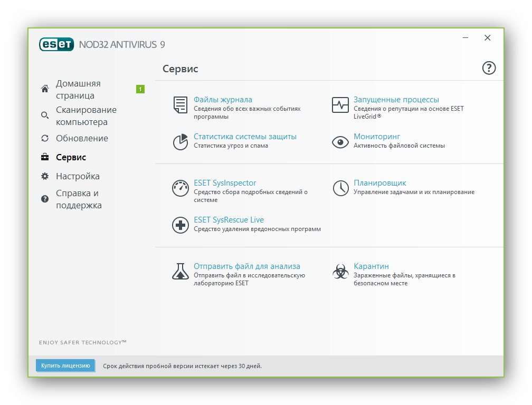The image size is (532, 405).
Task: Click the gear icon beside Настройка
Action: click(45, 176)
